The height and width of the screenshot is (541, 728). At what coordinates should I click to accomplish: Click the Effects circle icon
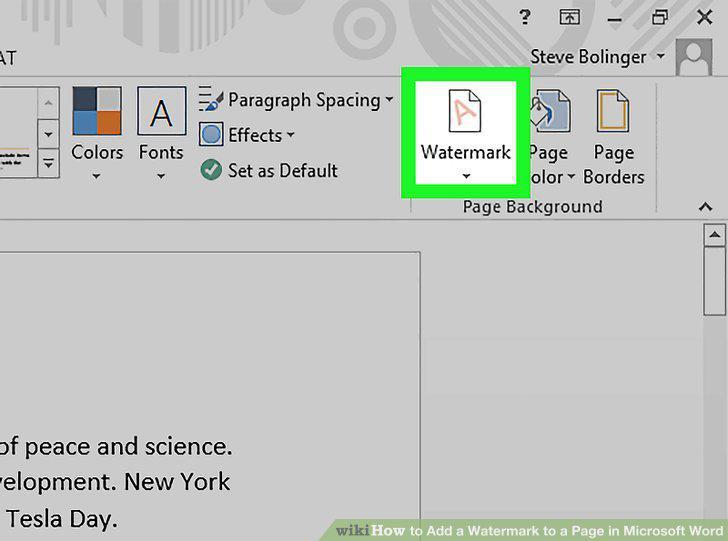[x=211, y=135]
